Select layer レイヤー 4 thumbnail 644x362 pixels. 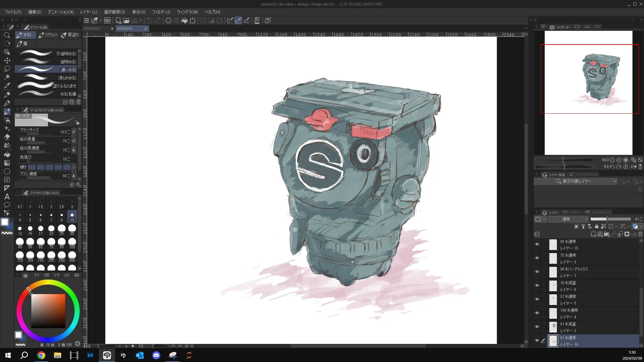[x=553, y=313]
